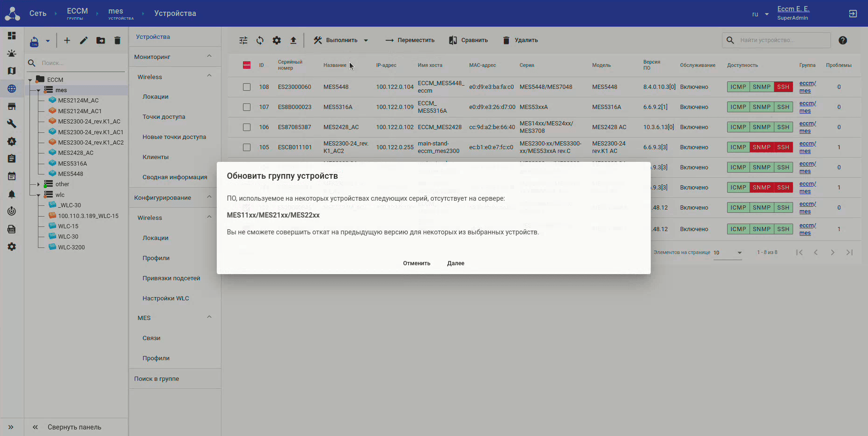
Task: Select Настройки WLC menu item
Action: point(166,298)
